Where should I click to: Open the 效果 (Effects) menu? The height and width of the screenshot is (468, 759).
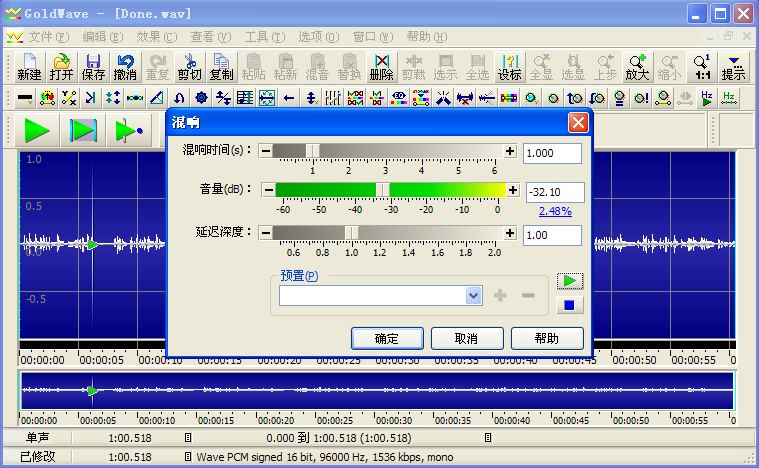coord(156,37)
